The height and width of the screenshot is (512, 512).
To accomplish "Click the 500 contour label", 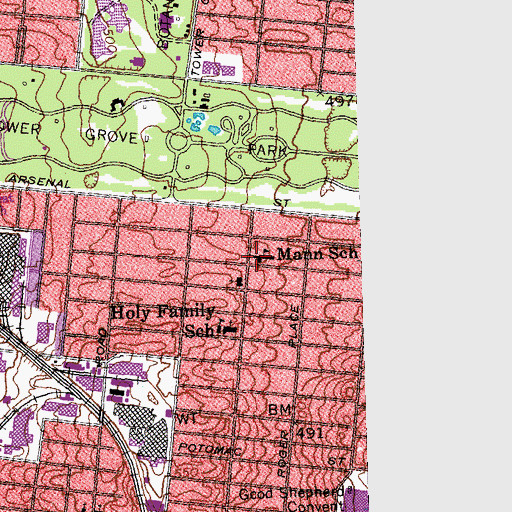I will [110, 41].
